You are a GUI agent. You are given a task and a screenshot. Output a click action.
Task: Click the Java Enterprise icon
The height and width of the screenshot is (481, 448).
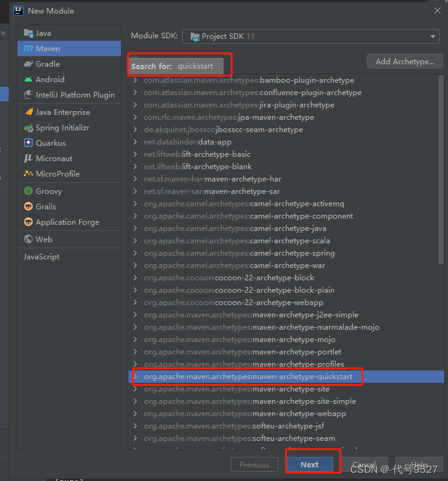[x=28, y=112]
